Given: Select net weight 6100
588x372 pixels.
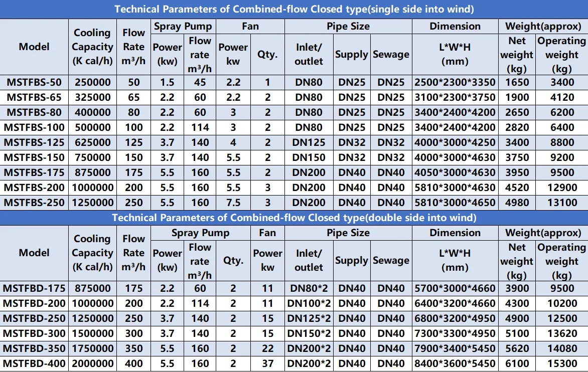Looking at the screenshot, I should pos(517,363).
